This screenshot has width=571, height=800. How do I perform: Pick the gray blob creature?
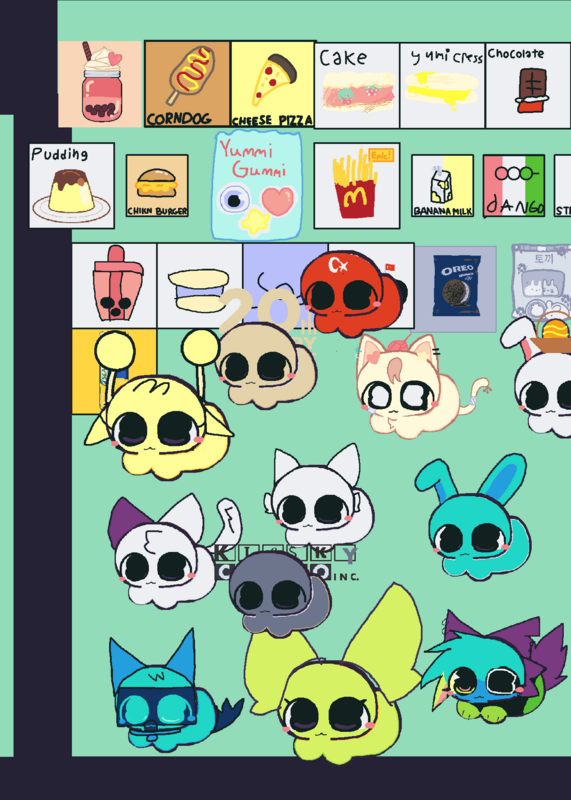[x=278, y=594]
